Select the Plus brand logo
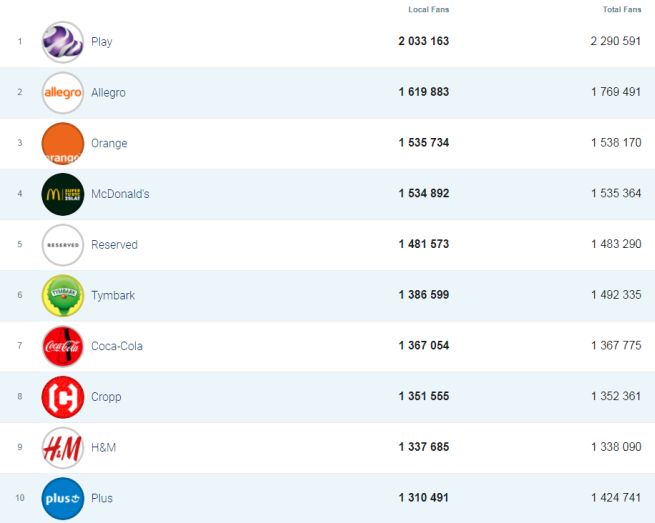655x523 pixels. 63,499
